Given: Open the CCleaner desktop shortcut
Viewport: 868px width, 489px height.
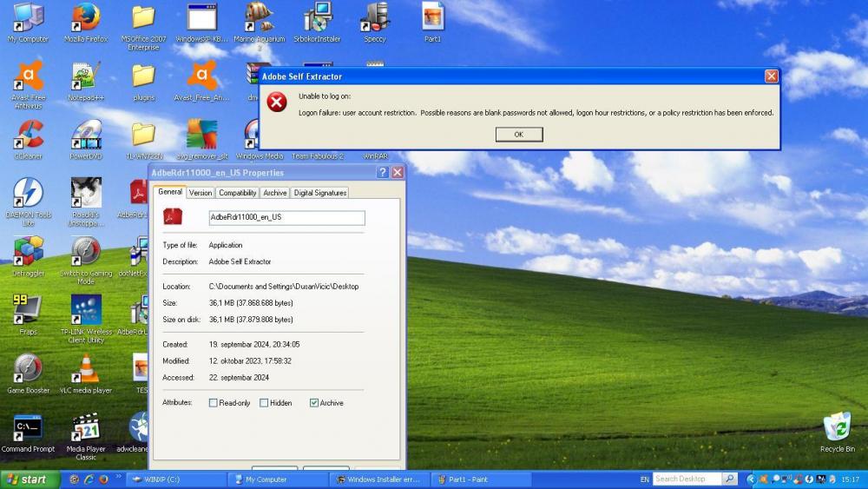Looking at the screenshot, I should click(x=28, y=136).
